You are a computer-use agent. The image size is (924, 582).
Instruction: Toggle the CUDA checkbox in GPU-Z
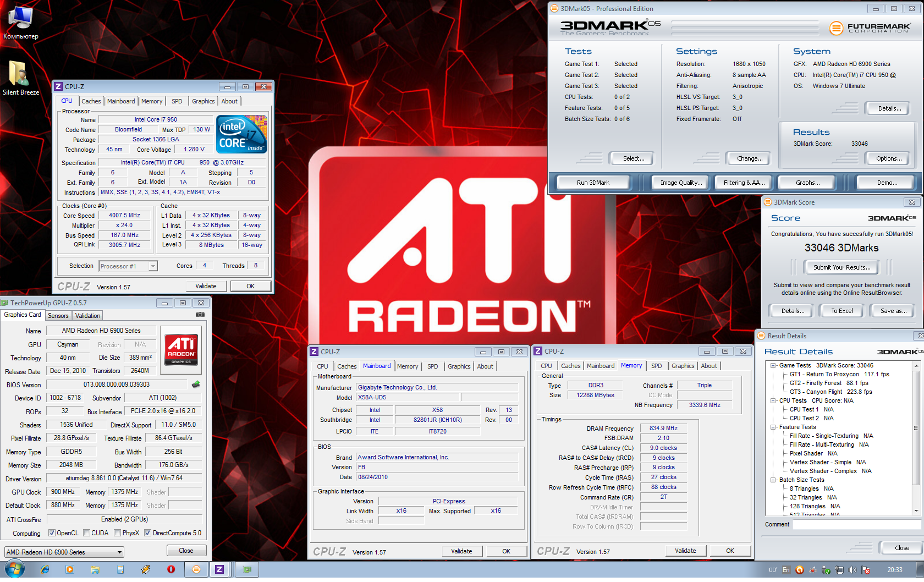click(86, 532)
